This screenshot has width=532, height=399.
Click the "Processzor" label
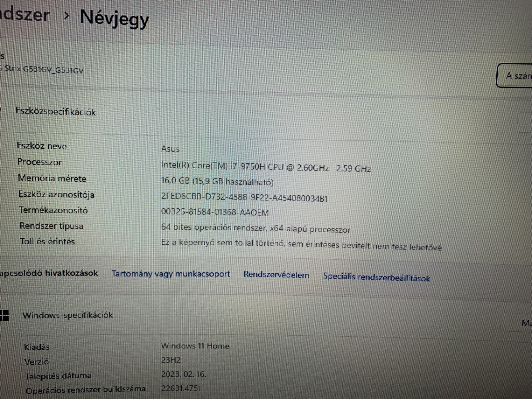point(39,162)
